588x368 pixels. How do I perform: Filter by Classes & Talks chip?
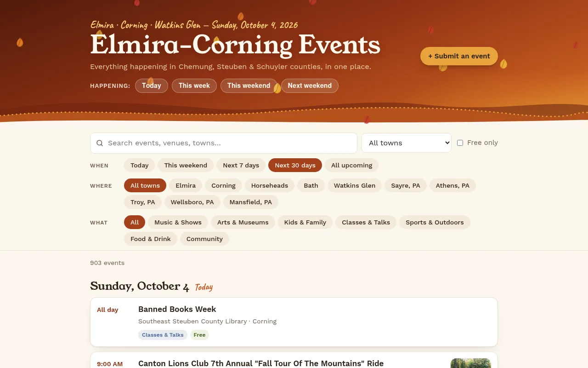click(366, 222)
